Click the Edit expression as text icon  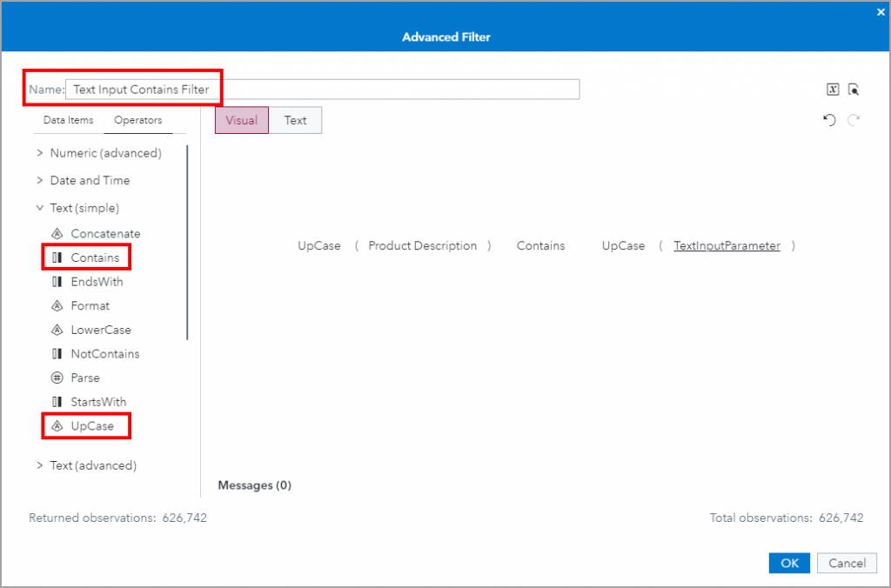(833, 89)
